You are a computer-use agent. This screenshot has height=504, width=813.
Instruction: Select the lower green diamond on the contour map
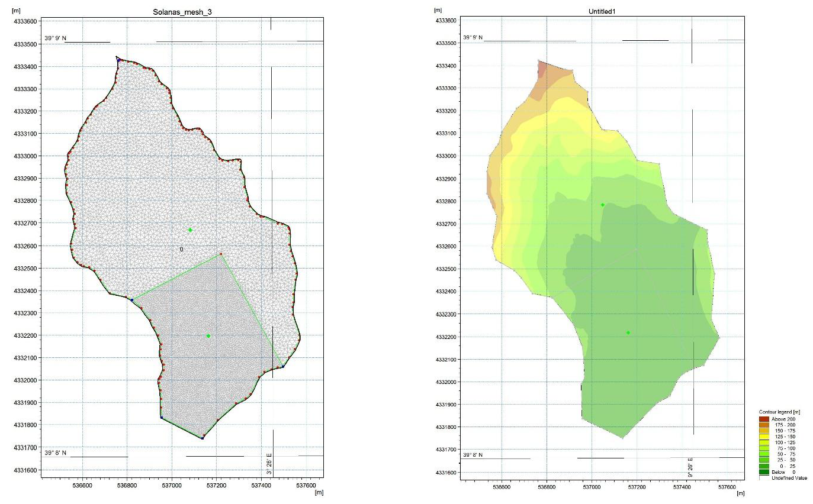click(628, 332)
